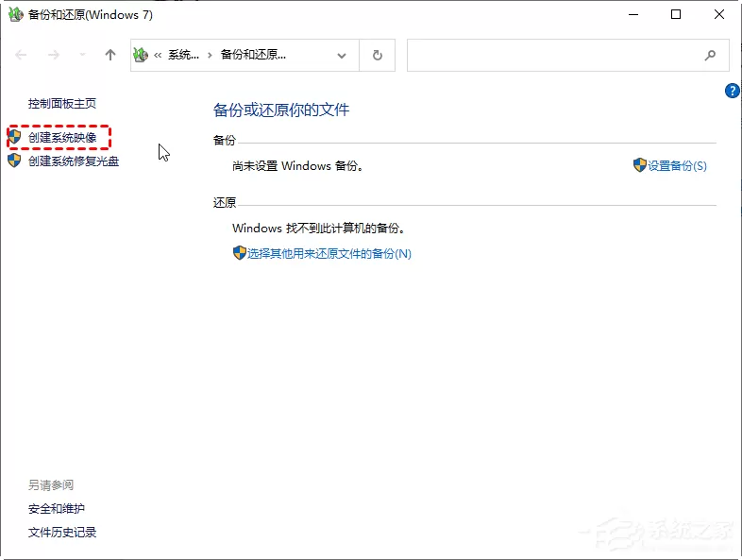The image size is (742, 560).
Task: Maximize the Backup and Restore window
Action: (x=676, y=15)
